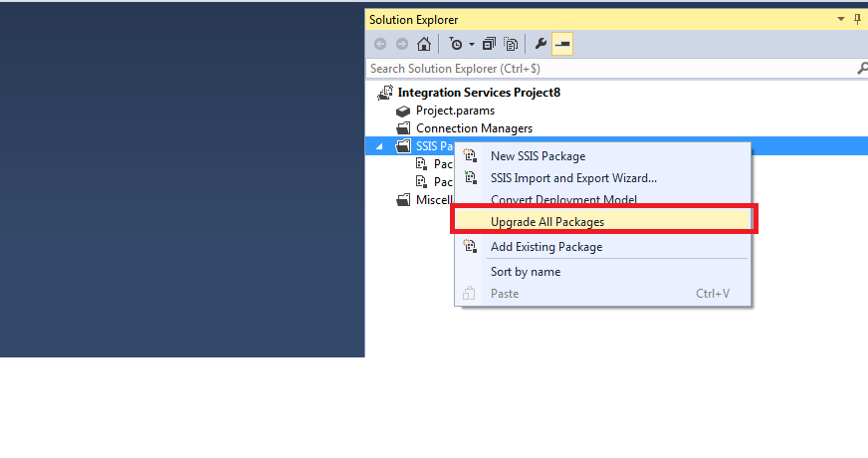Click the Collapse All toolbar icon
868x458 pixels.
pyautogui.click(x=489, y=44)
